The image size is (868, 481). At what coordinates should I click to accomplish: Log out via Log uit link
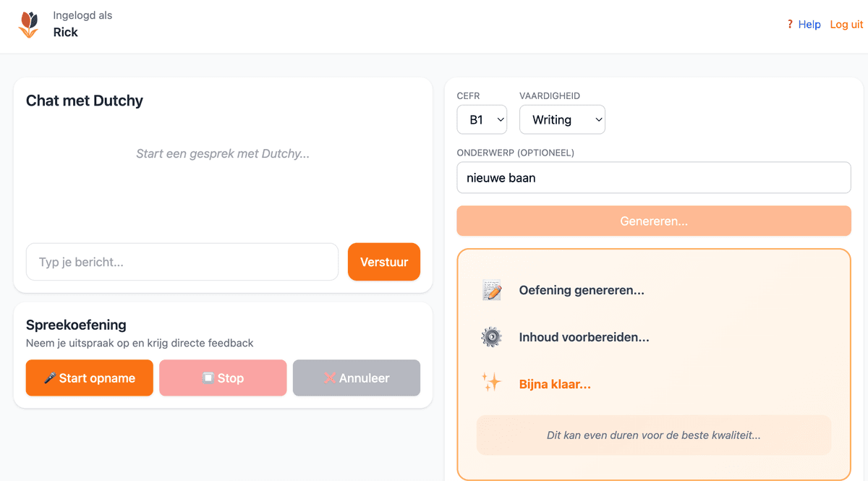846,25
